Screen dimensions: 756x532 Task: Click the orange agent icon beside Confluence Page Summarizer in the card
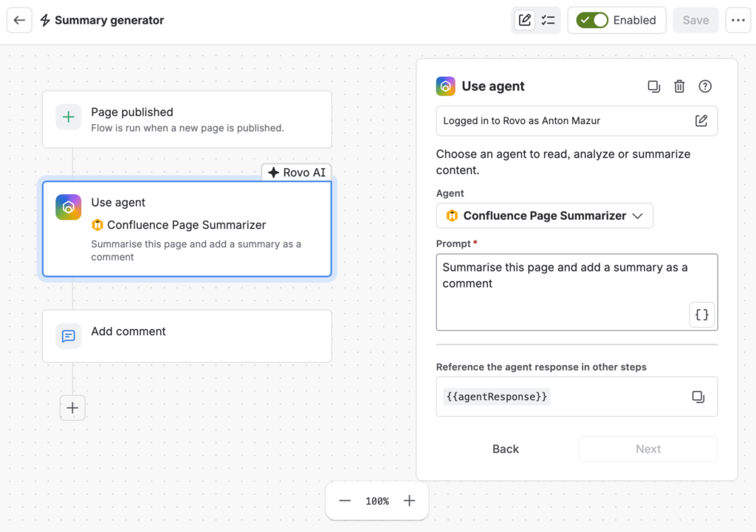[97, 225]
